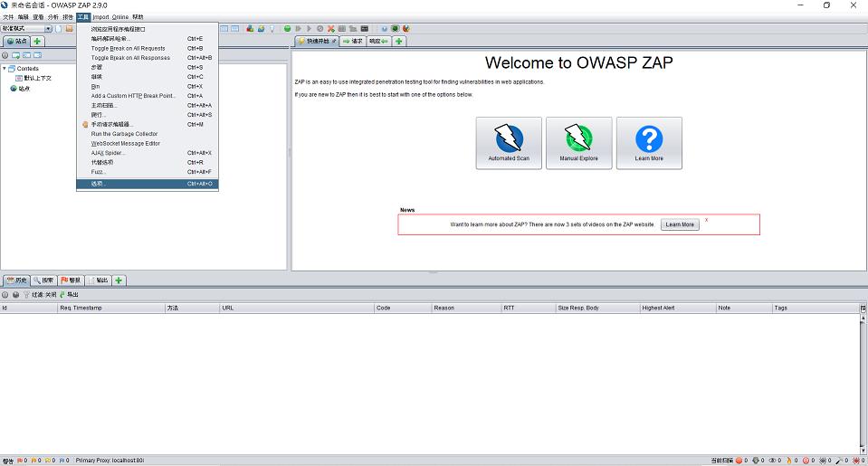This screenshot has height=466, width=868.
Task: Open the Online menu
Action: coord(120,17)
